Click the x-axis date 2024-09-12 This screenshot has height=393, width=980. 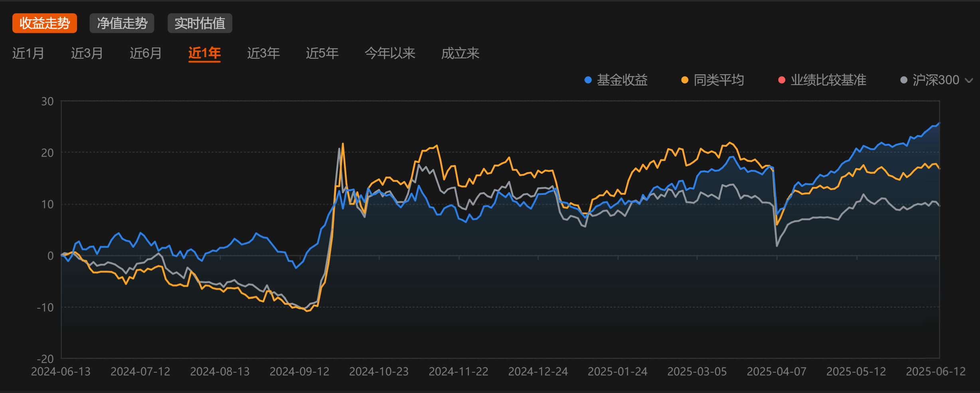click(x=299, y=371)
